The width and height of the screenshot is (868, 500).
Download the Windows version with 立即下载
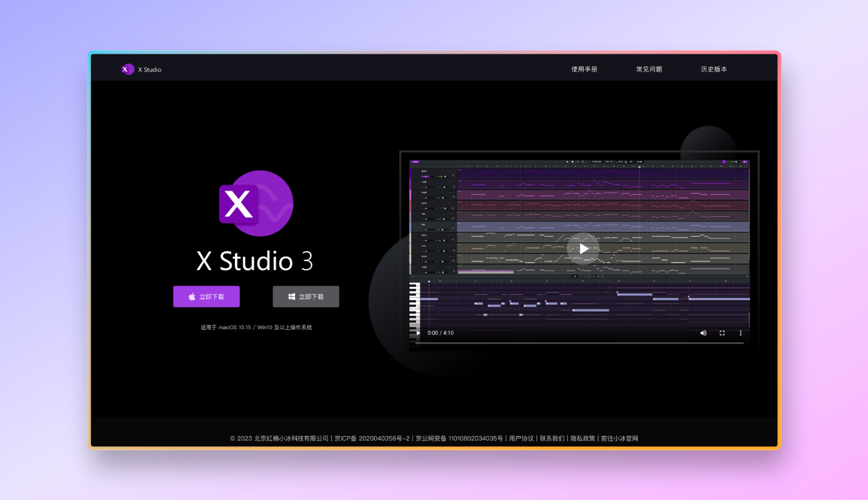[306, 297]
